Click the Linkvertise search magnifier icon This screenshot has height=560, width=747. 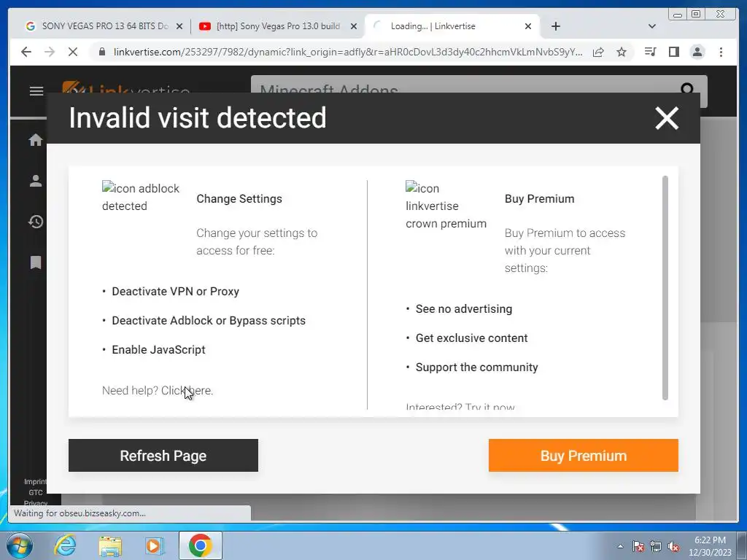click(687, 88)
